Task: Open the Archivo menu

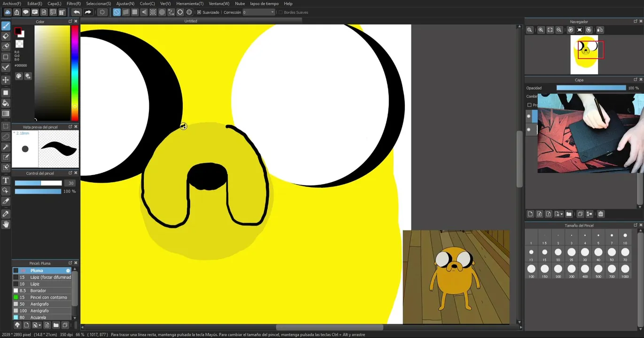Action: point(12,3)
